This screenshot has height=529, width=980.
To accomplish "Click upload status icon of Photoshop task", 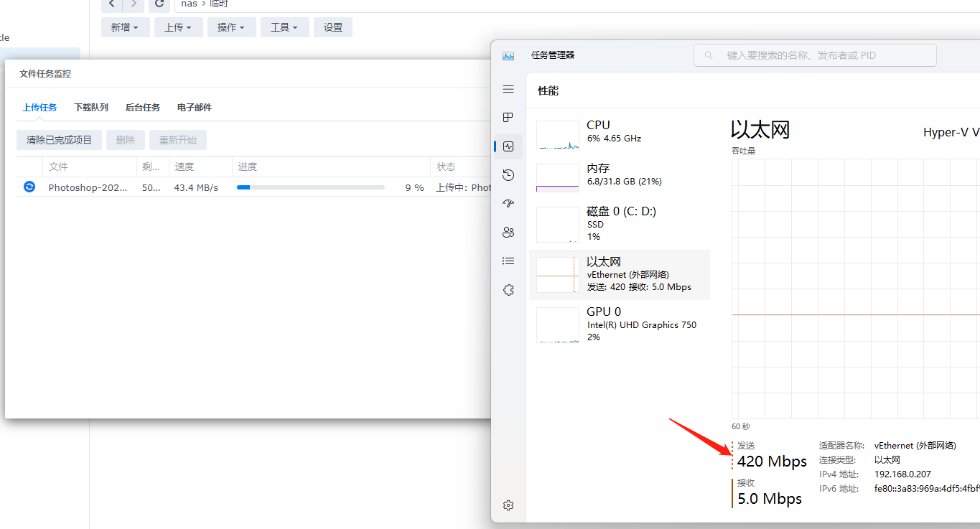I will 29,187.
